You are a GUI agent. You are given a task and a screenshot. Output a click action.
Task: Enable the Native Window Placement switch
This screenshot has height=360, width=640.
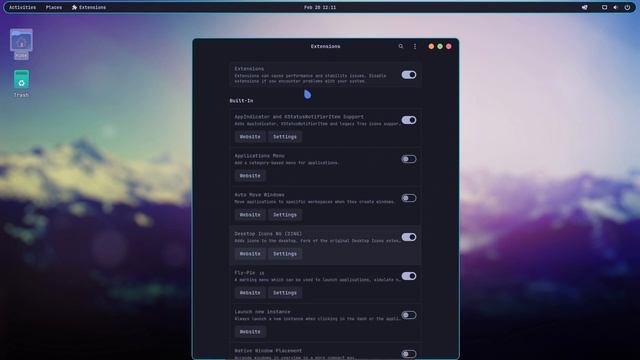click(x=409, y=354)
